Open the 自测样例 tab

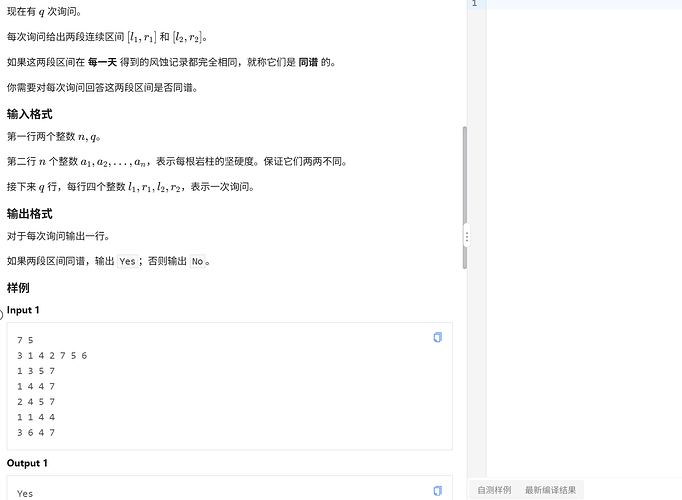point(494,490)
